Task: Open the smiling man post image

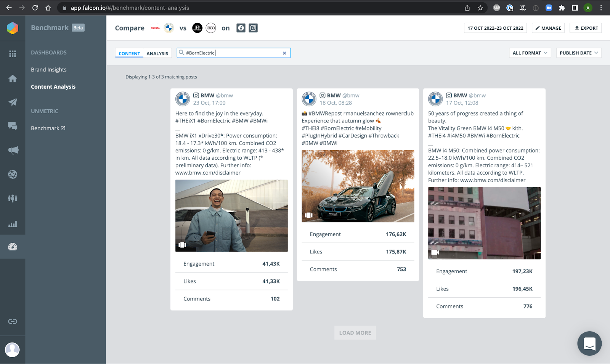Action: [231, 216]
